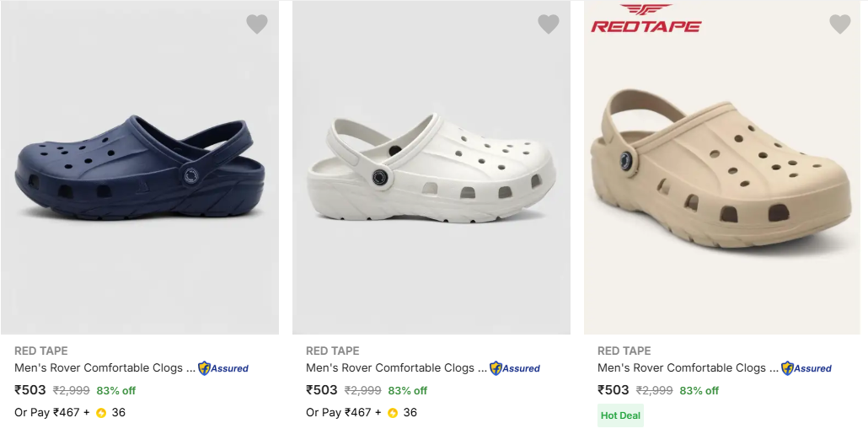Open third Men's Rover Comfortable Clogs title

(689, 368)
